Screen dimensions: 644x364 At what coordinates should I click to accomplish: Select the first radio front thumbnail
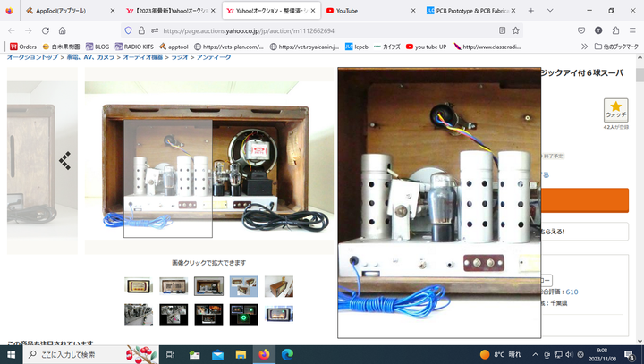click(138, 286)
